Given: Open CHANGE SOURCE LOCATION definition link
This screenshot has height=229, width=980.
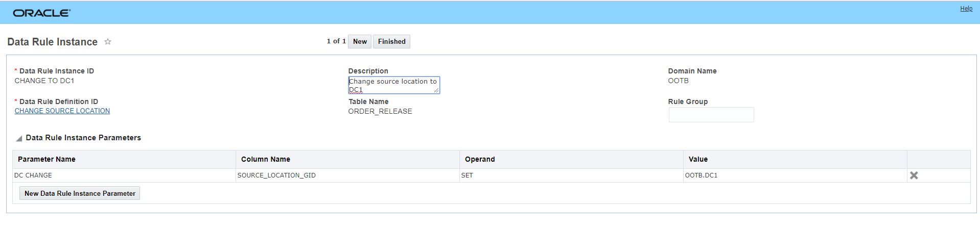Looking at the screenshot, I should point(62,111).
